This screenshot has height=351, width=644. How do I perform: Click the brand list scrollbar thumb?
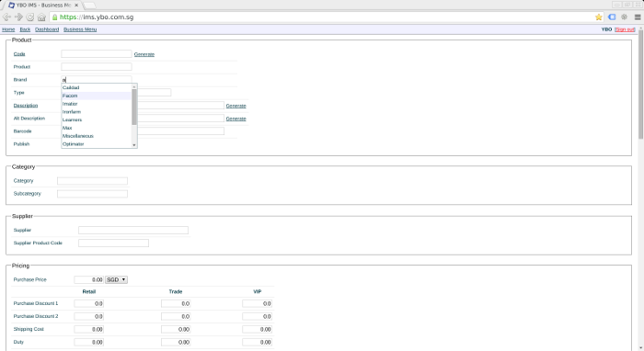[x=134, y=107]
